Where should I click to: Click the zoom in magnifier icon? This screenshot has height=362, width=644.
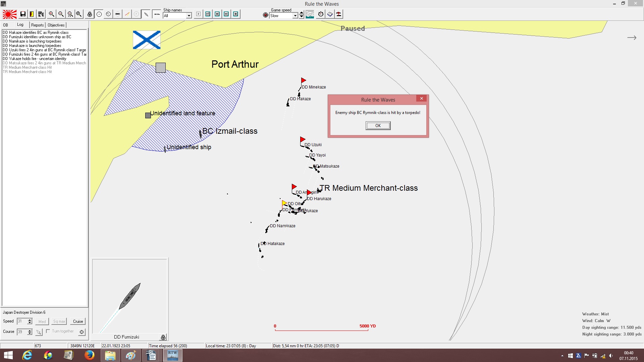(x=51, y=14)
